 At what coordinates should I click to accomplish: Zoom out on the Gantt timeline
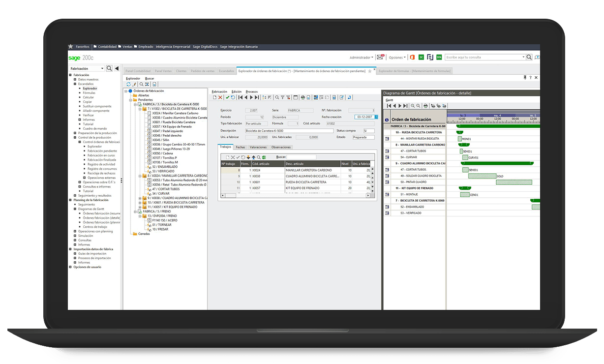[x=418, y=105]
